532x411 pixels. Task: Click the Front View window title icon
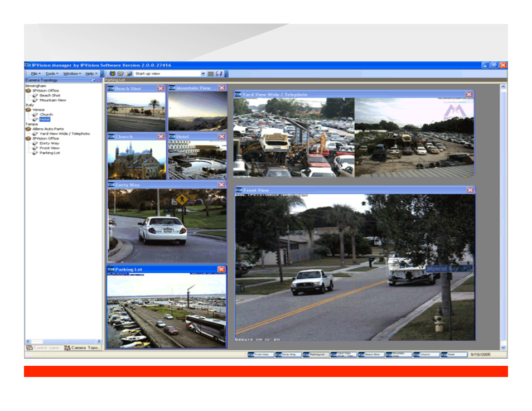(239, 190)
